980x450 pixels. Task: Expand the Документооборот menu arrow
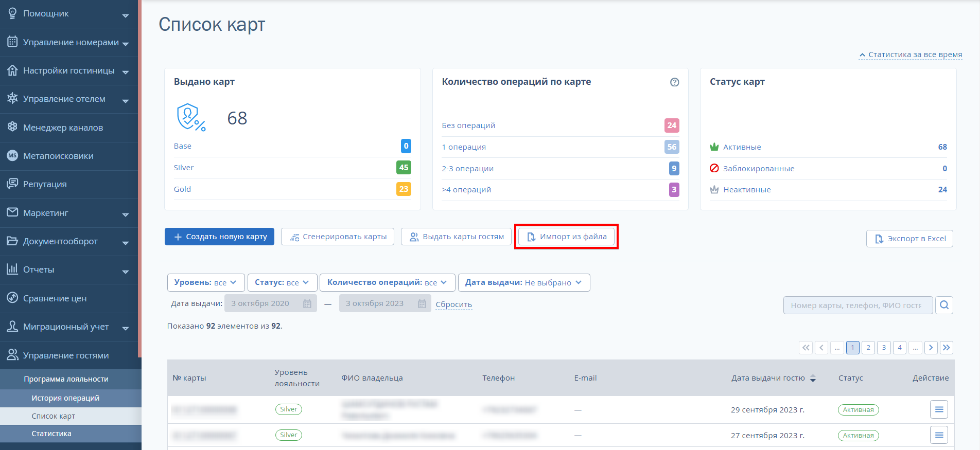(x=126, y=243)
